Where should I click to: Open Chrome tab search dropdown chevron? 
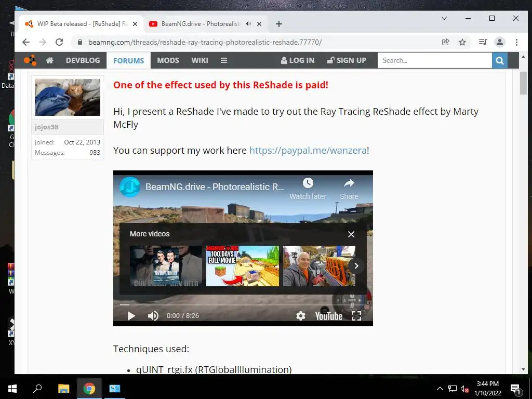coord(444,18)
